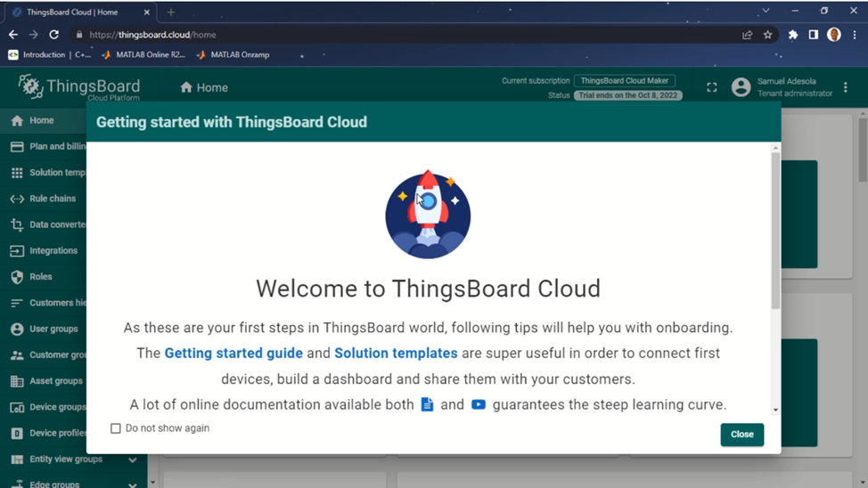Open the browser side panel icon
The width and height of the screenshot is (868, 488).
click(814, 35)
